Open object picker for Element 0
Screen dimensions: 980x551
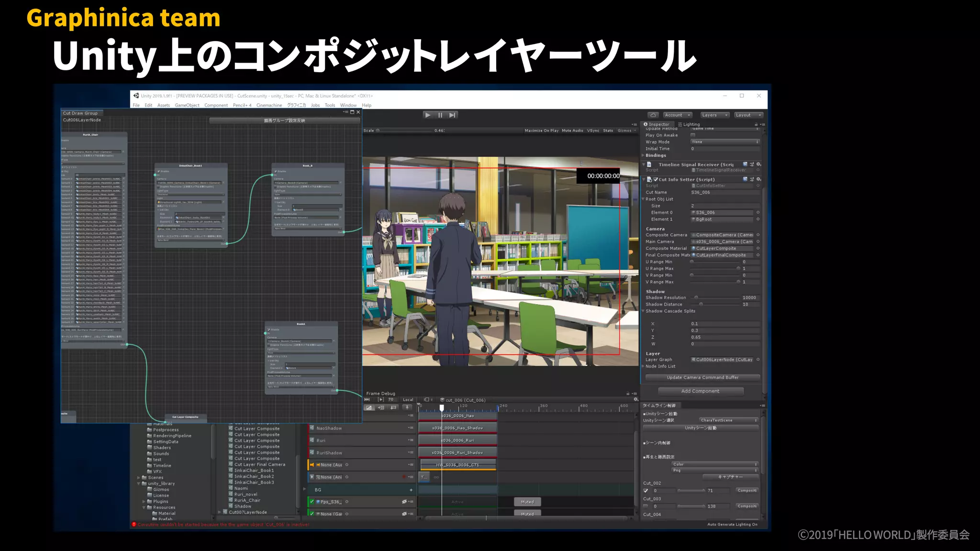[758, 212]
